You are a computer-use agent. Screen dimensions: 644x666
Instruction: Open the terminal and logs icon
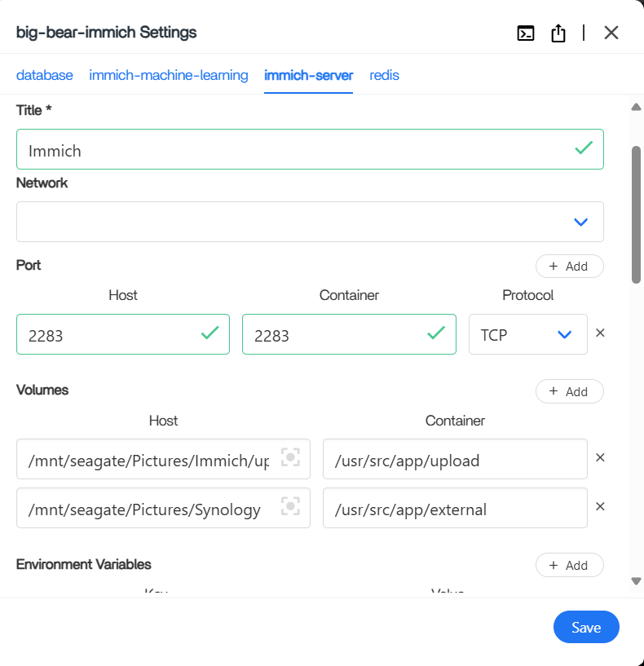[x=526, y=33]
